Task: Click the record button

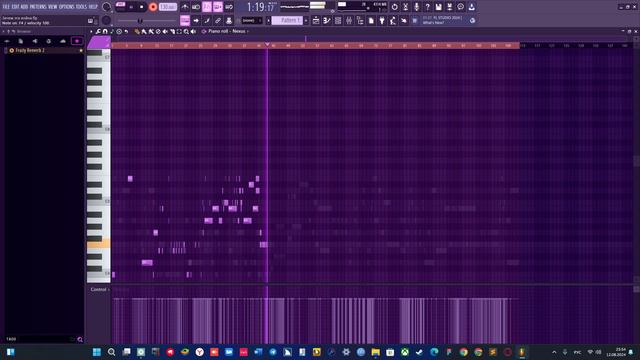Action: tap(153, 7)
